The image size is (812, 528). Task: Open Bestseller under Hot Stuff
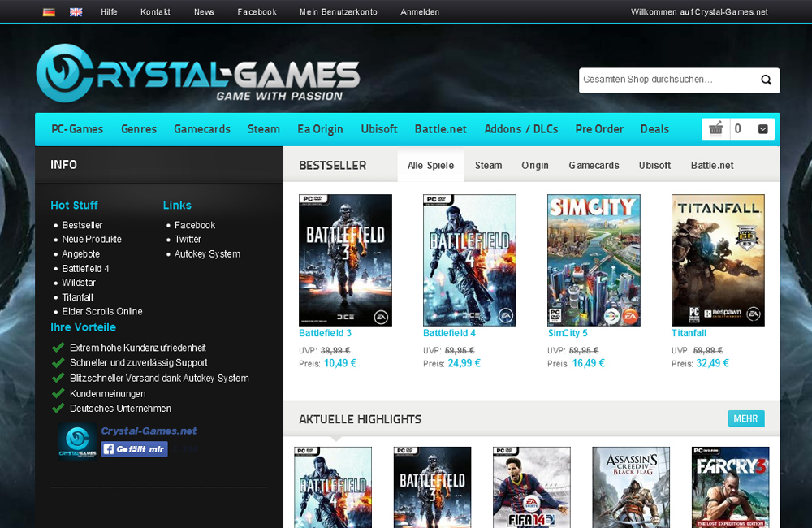tap(82, 225)
